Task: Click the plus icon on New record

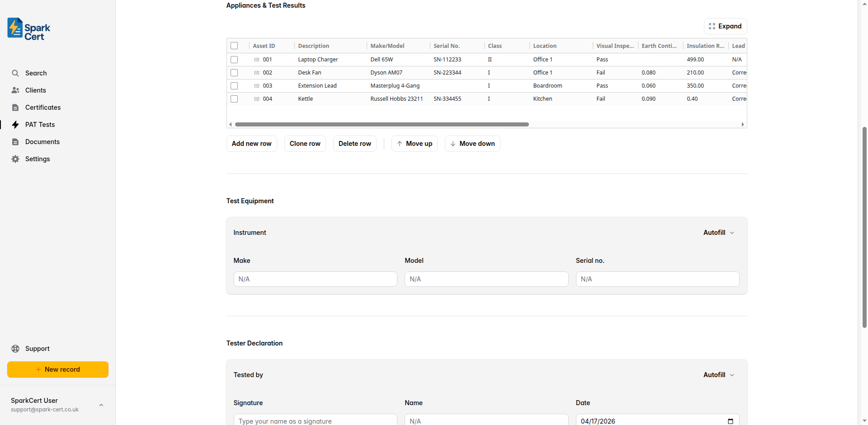Action: click(x=38, y=369)
